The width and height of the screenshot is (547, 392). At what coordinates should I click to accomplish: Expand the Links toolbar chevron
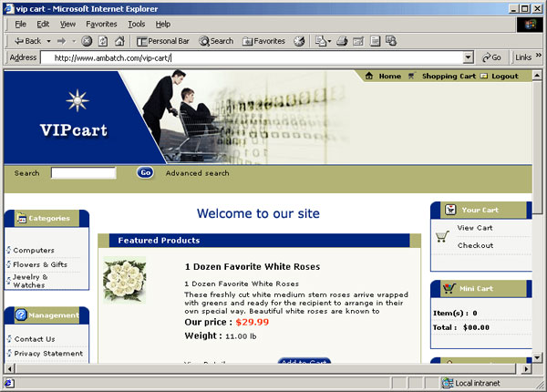[x=537, y=57]
